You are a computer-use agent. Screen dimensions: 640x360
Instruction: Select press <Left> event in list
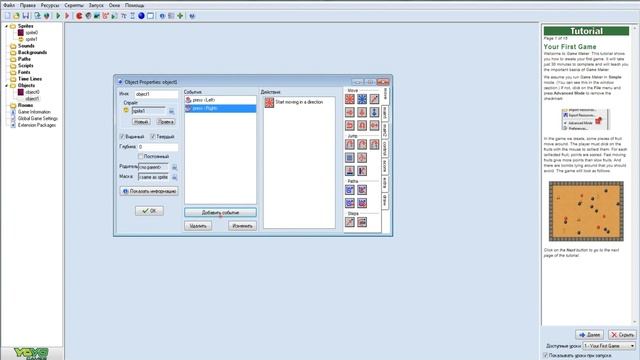pyautogui.click(x=220, y=100)
